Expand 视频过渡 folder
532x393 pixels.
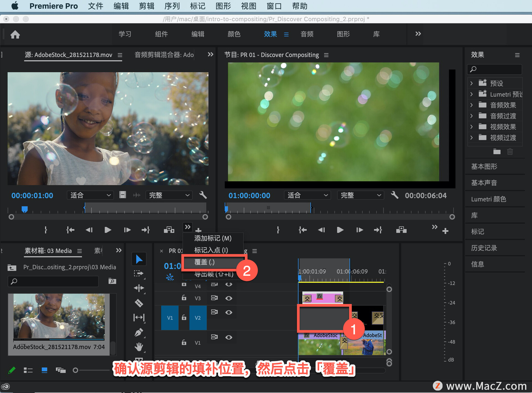pos(472,137)
